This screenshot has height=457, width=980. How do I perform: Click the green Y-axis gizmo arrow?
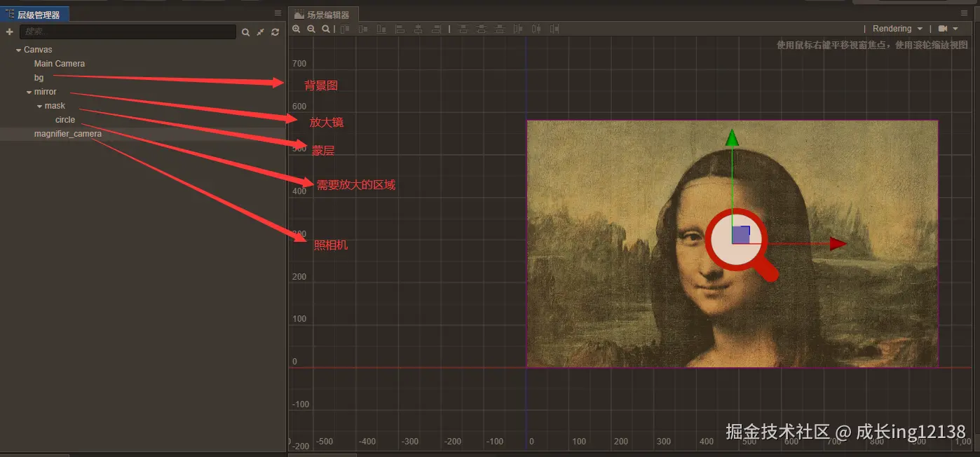pos(732,137)
